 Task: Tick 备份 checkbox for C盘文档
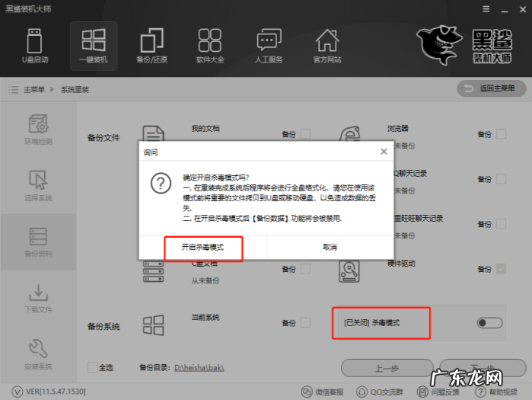pos(305,269)
